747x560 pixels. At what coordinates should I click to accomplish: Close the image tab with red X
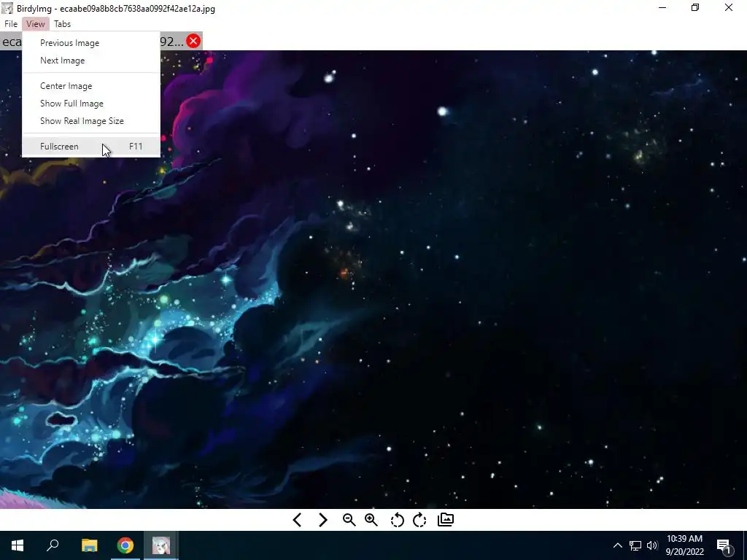(193, 41)
